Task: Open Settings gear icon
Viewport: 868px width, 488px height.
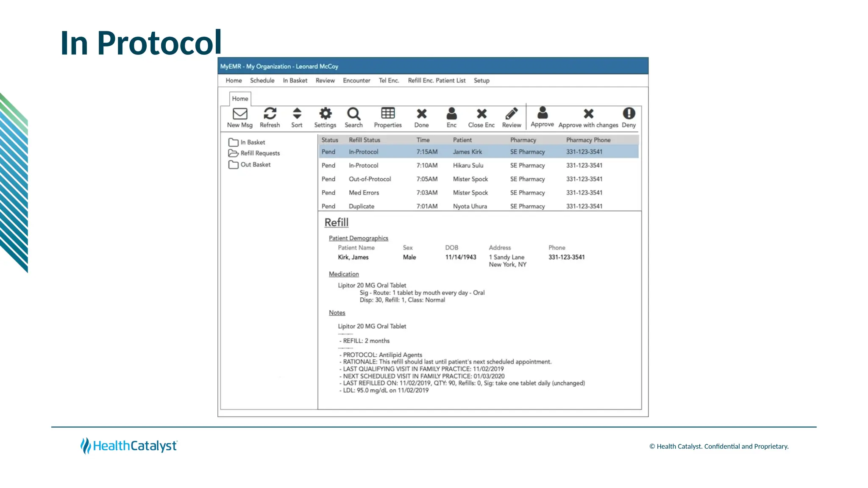Action: pyautogui.click(x=325, y=114)
